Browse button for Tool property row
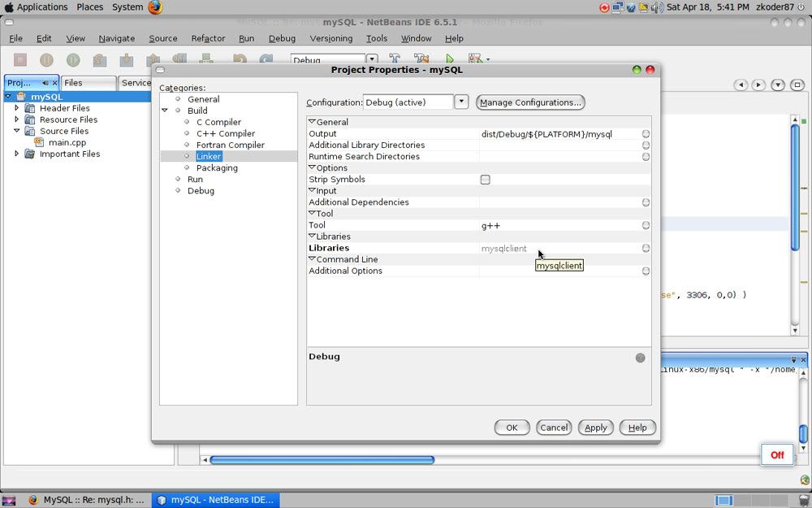Screen dimensions: 812x508 tap(646, 225)
